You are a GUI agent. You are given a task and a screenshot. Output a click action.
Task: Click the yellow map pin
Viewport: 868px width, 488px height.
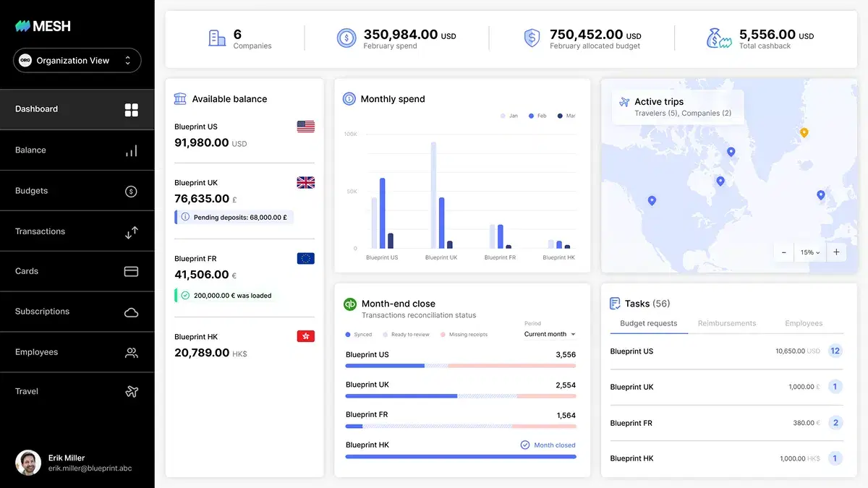[804, 133]
